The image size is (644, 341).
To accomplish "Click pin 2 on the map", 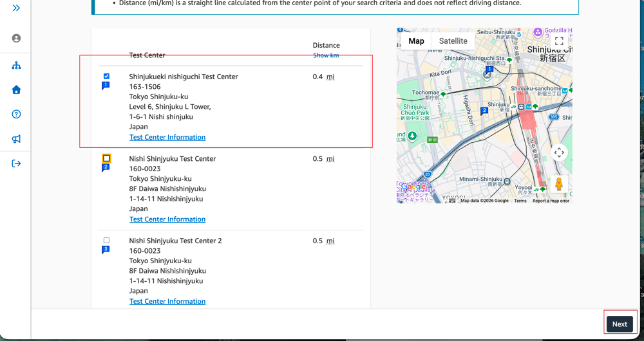I will [x=484, y=111].
